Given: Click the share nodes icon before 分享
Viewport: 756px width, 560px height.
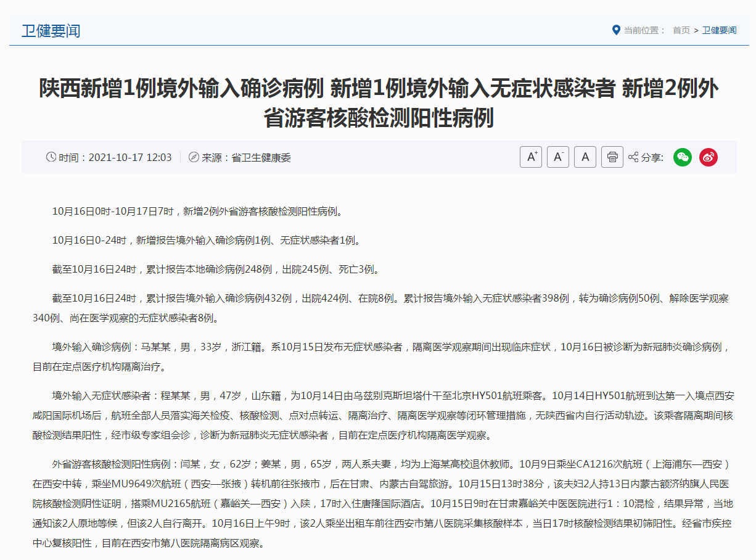Looking at the screenshot, I should [633, 157].
